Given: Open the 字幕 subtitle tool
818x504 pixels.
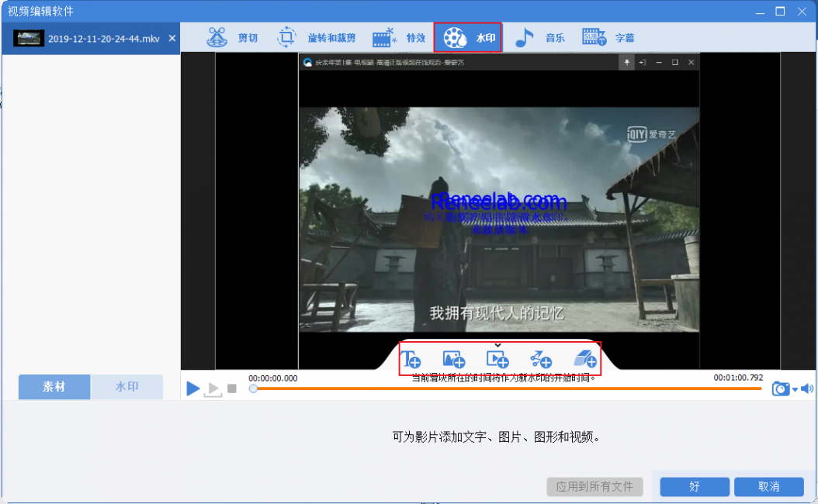Looking at the screenshot, I should pos(608,37).
